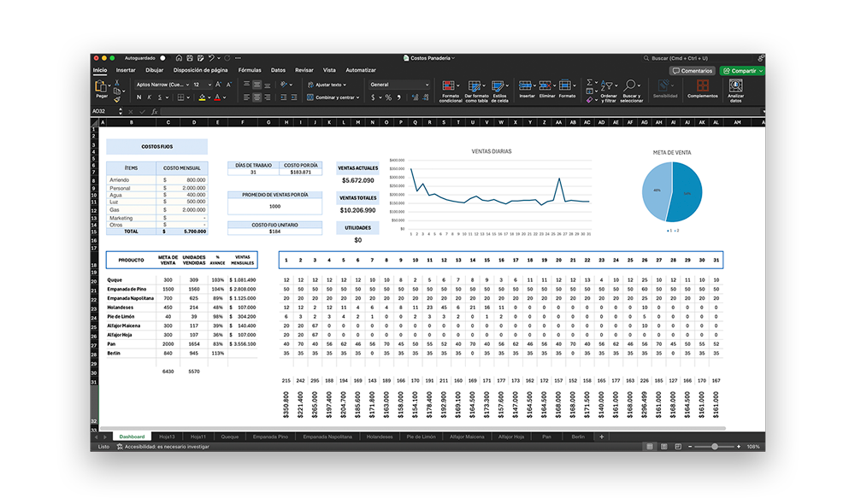The image size is (855, 504).
Task: Click the Comentarios button
Action: point(693,71)
